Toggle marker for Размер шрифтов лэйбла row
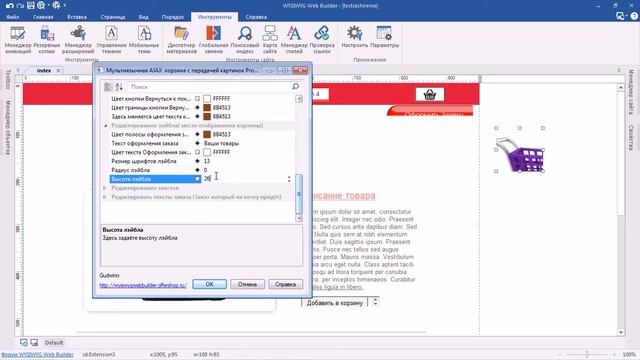Image resolution: width=640 pixels, height=360 pixels. [x=198, y=161]
